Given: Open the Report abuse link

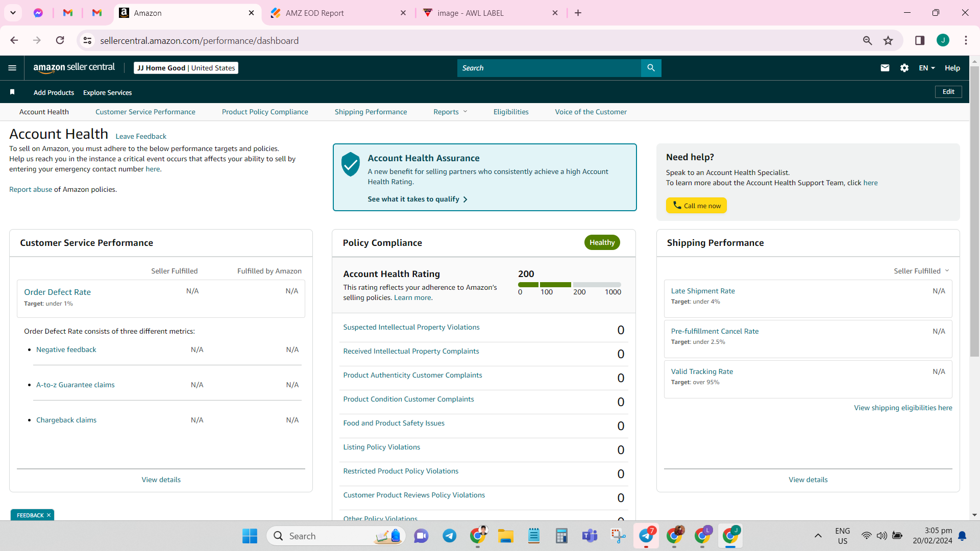Looking at the screenshot, I should click(31, 189).
